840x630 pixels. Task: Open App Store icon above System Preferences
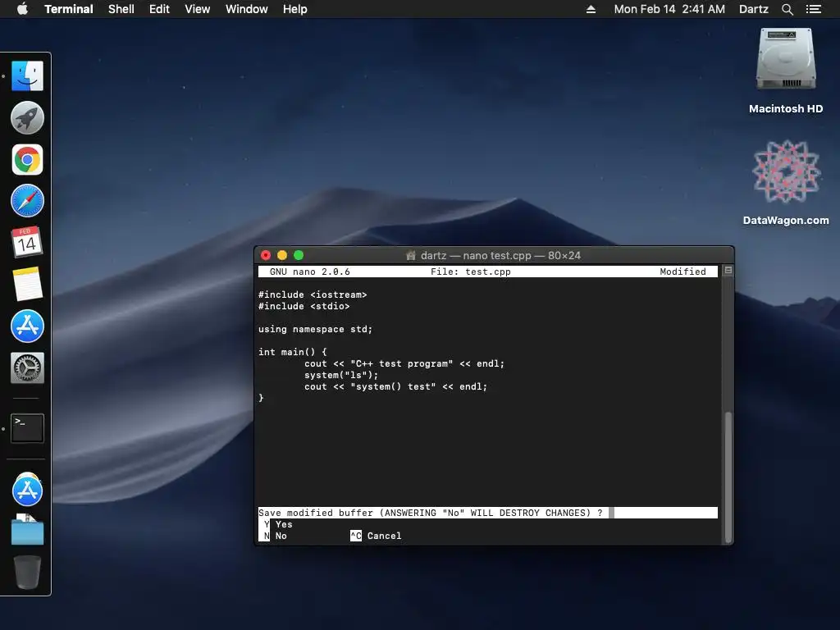point(27,326)
